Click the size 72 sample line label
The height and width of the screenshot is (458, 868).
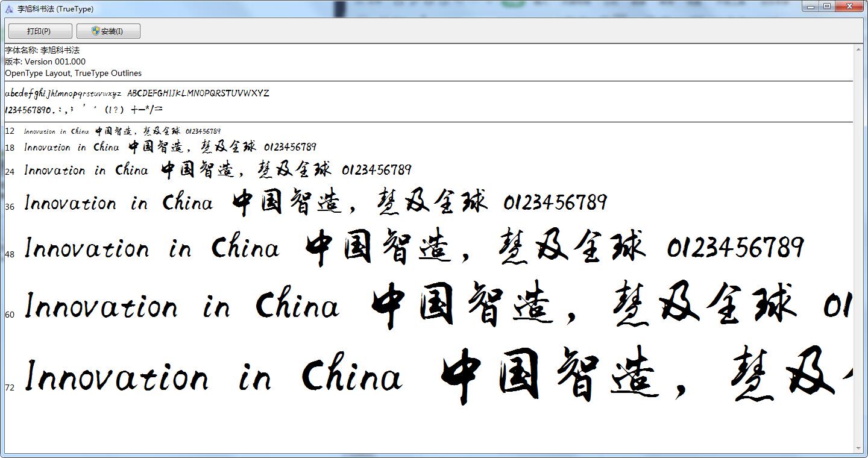[x=10, y=387]
